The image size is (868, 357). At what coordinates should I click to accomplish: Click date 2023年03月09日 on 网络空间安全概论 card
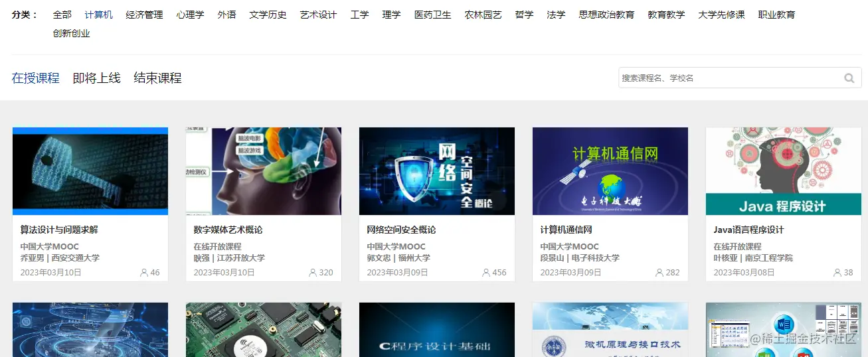coord(398,273)
